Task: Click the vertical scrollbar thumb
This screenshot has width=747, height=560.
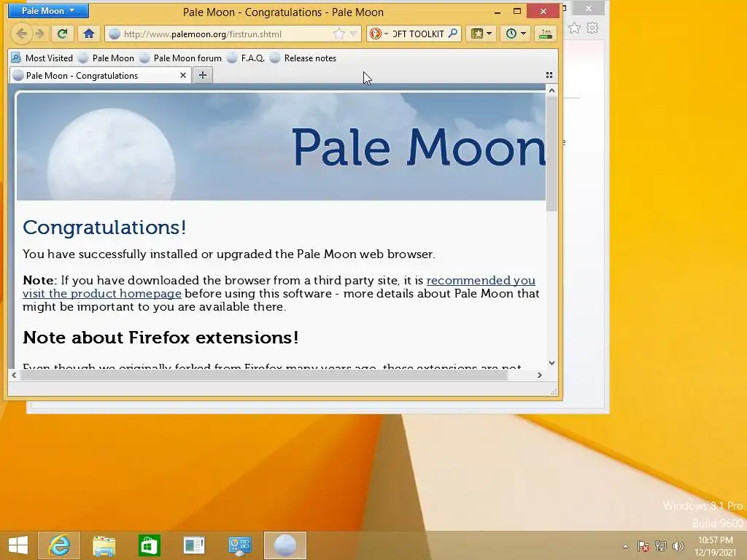Action: pos(551,154)
